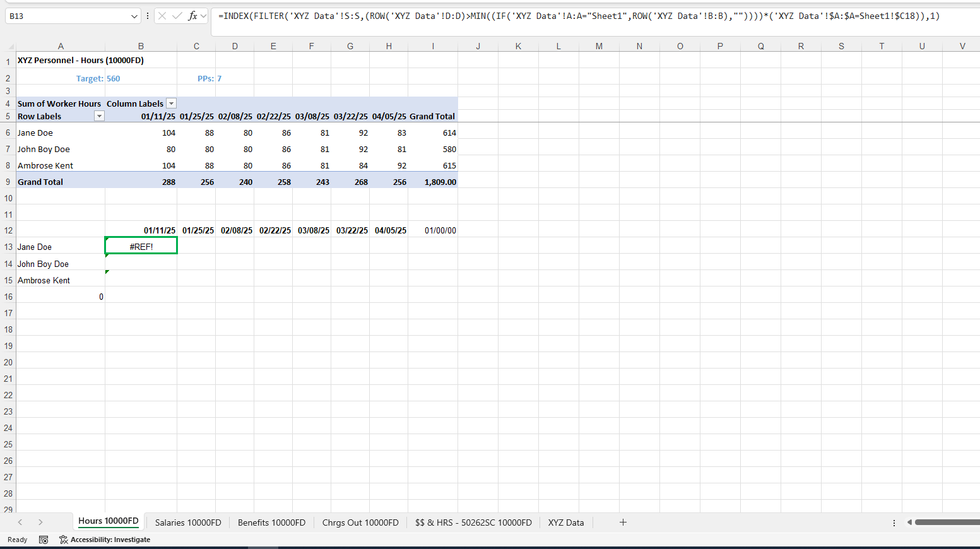Open the $$ & HRS - 50262SC 10000FD tab
The width and height of the screenshot is (980, 549).
point(473,522)
